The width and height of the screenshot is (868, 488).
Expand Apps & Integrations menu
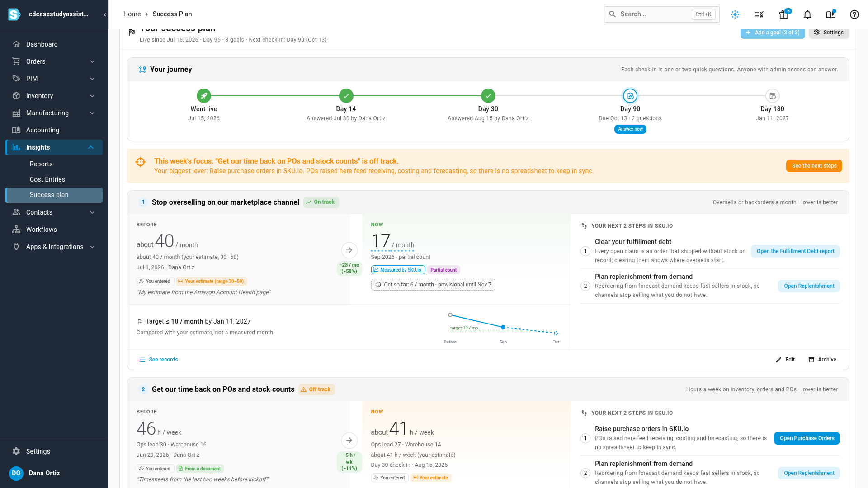pyautogui.click(x=54, y=247)
